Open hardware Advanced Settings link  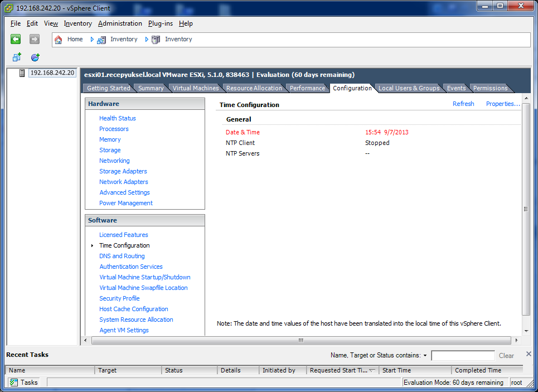124,192
